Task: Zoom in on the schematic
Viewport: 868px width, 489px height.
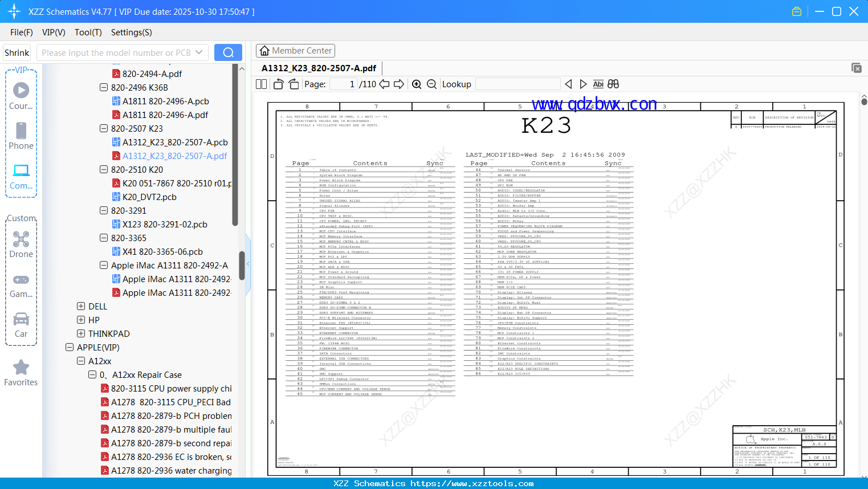Action: point(417,84)
